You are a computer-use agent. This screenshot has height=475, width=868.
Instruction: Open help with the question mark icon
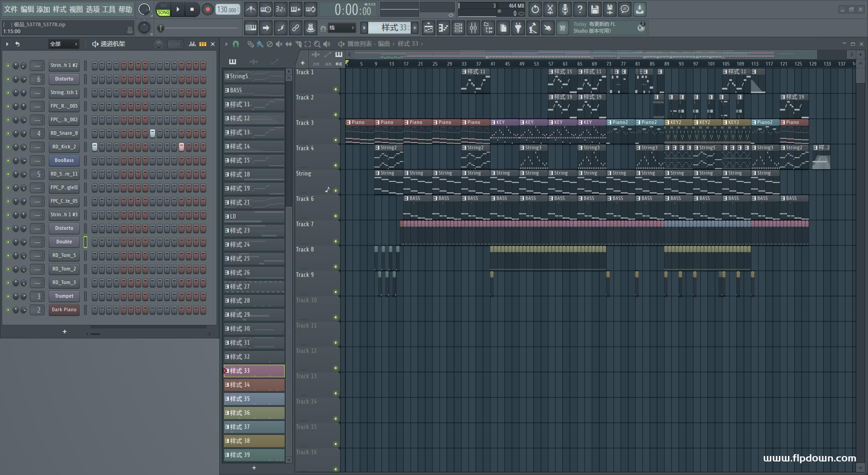[580, 9]
